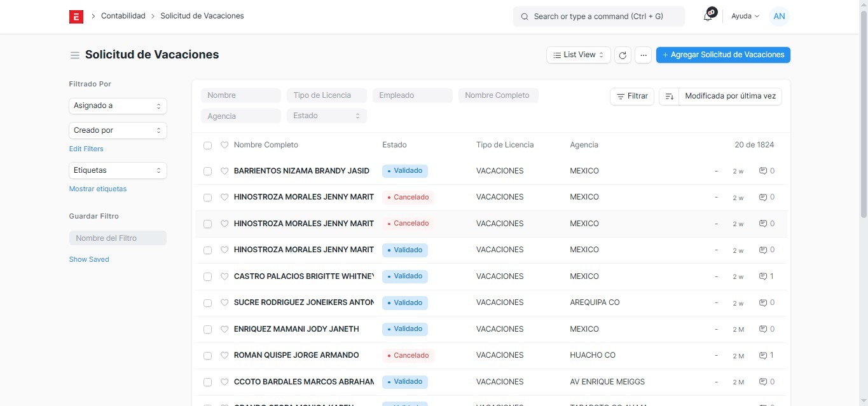Open the List View switcher

578,55
